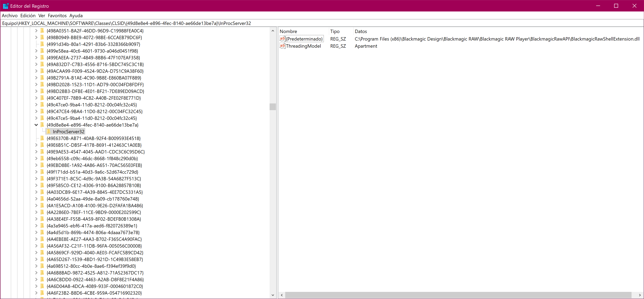The image size is (644, 299).
Task: Click the (Predeterminado) string value icon
Action: coord(282,39)
